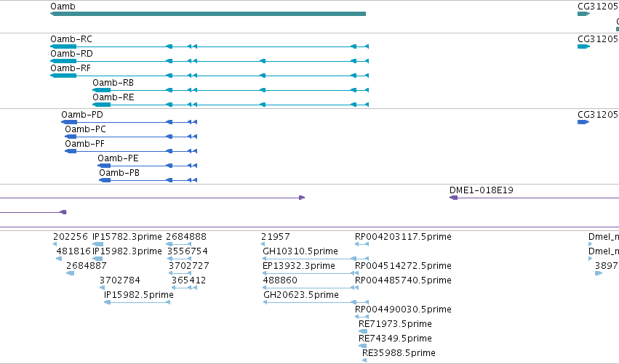Click EST feature 2684888
The image size is (619, 364).
[x=186, y=237]
